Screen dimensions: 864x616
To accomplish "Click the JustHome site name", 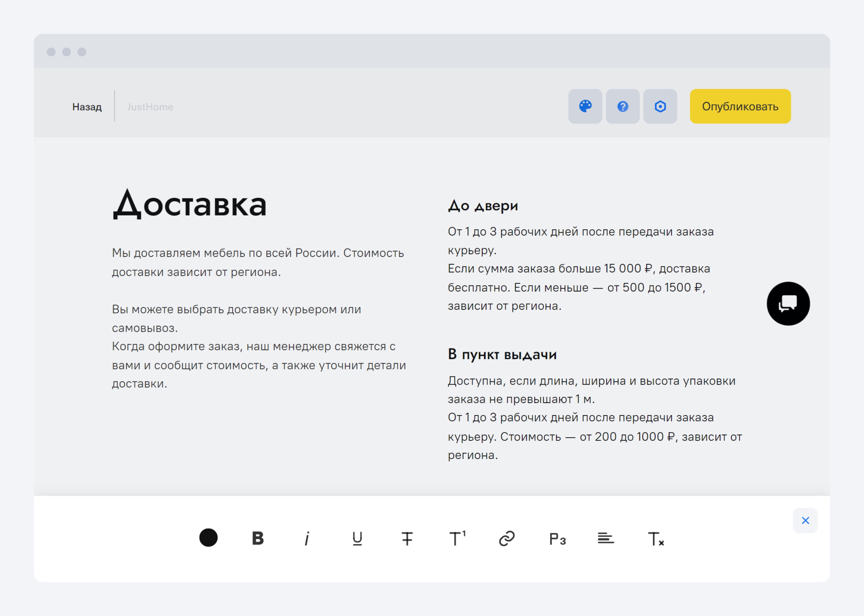I will (150, 107).
